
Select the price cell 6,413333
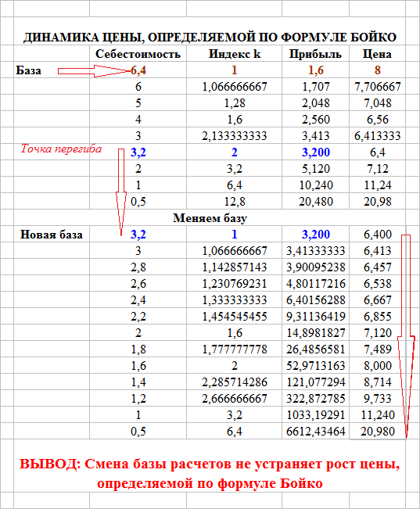pos(377,135)
